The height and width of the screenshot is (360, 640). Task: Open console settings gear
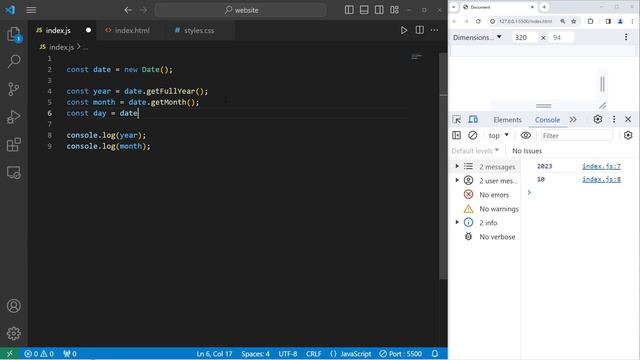628,135
